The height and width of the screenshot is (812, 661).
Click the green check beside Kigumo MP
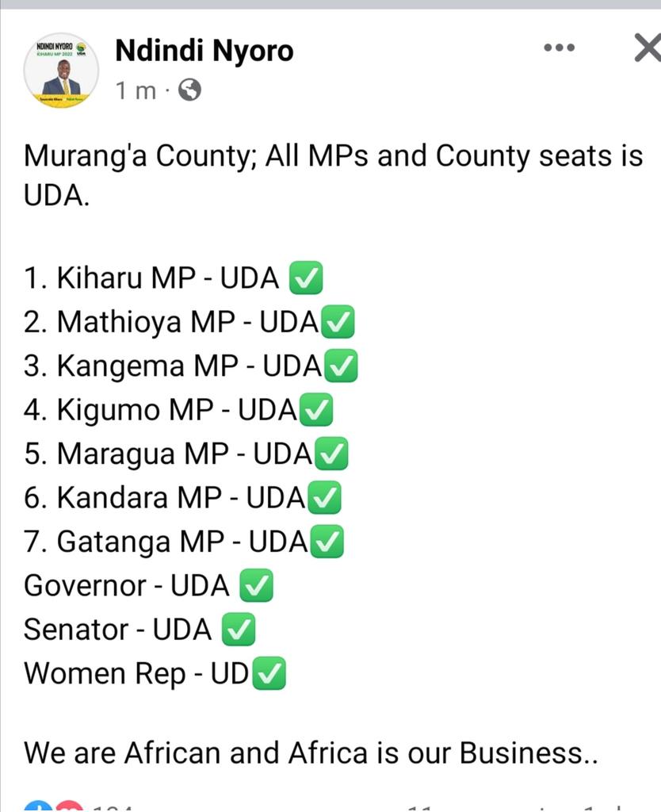[x=315, y=410]
